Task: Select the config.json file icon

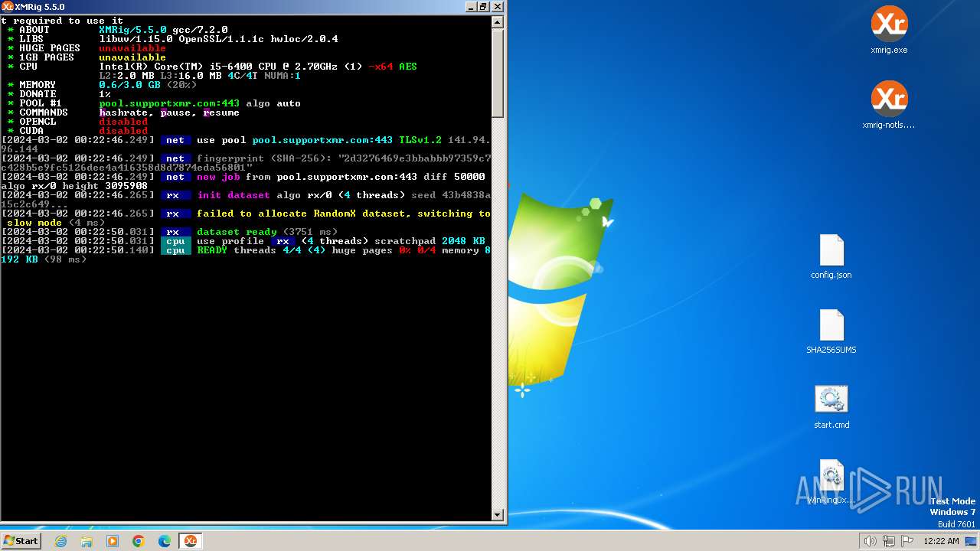Action: (x=831, y=256)
